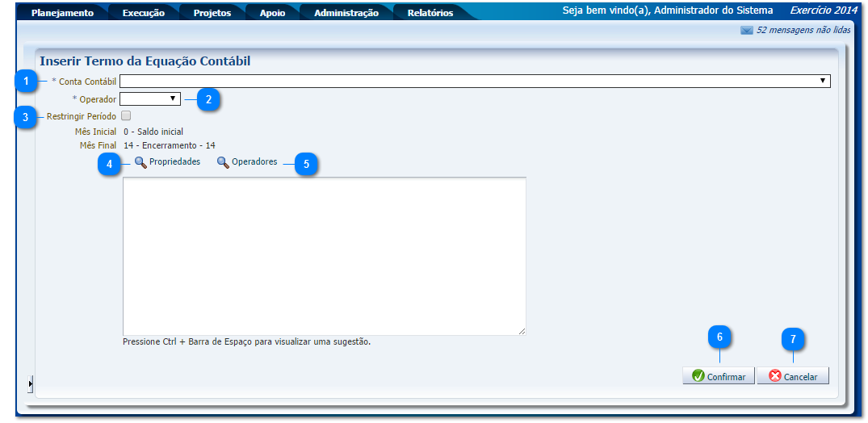
Task: Go to the Relatórios tab
Action: [430, 13]
